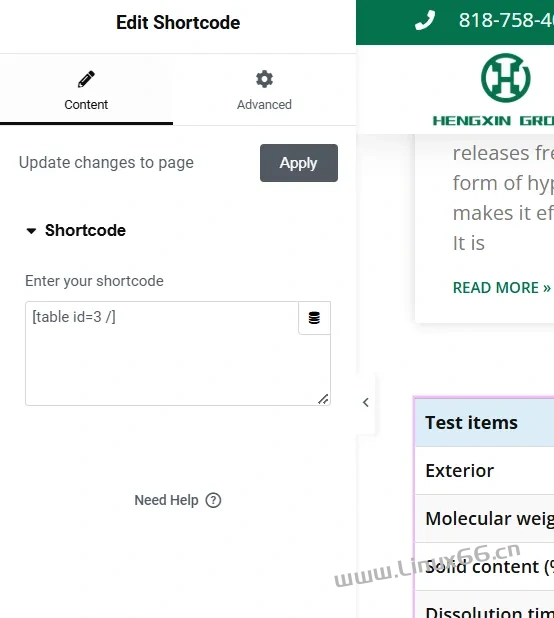Click the phone icon in green bar
This screenshot has height=618, width=554.
pyautogui.click(x=425, y=20)
